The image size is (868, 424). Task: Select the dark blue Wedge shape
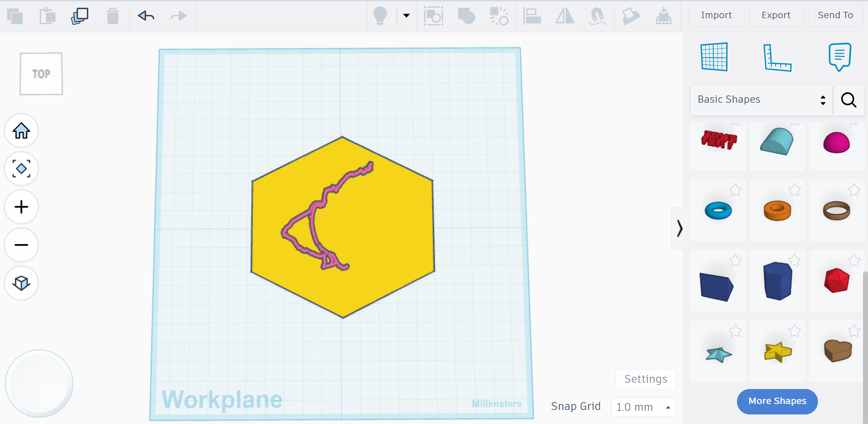pos(717,286)
